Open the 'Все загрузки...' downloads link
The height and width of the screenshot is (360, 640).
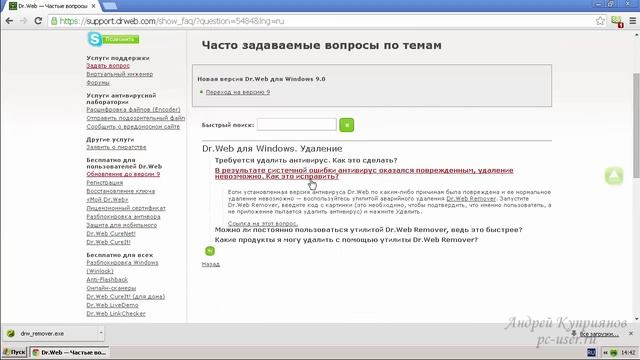[598, 334]
